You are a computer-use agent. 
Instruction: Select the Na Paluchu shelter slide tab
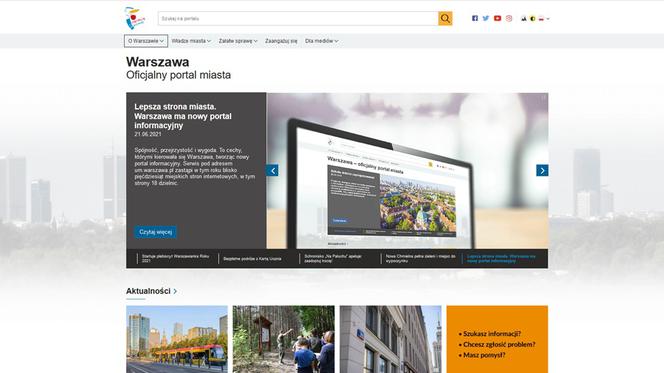click(x=333, y=259)
